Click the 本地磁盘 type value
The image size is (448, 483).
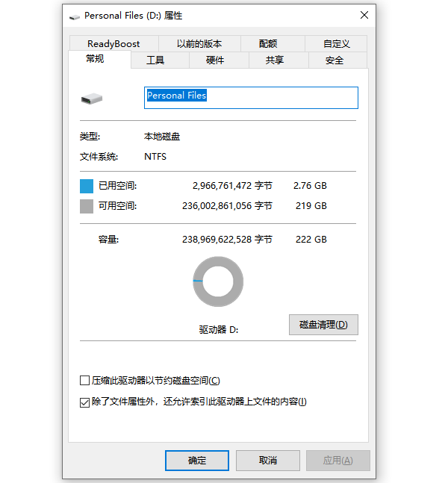pos(162,137)
